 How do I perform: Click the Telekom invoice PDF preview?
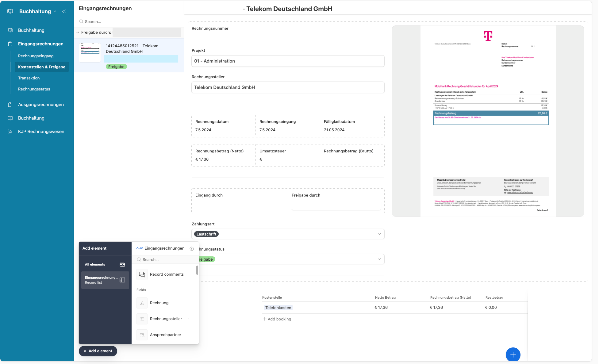(488, 121)
